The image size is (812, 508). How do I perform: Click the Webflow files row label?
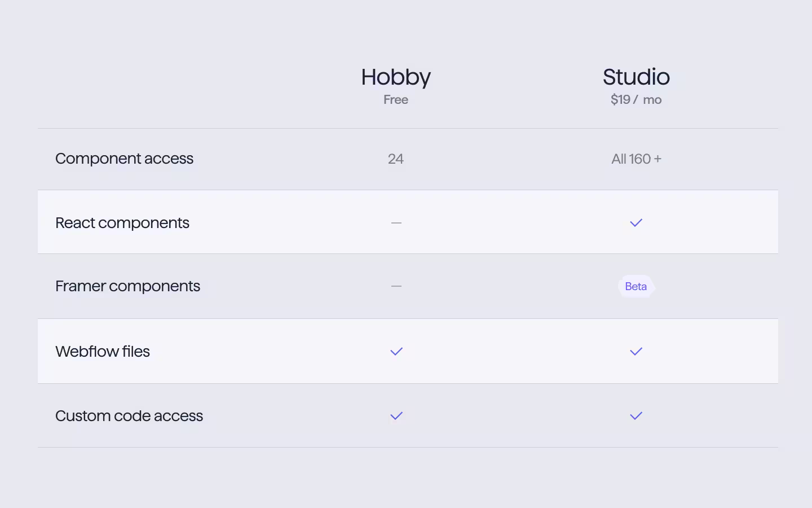click(x=103, y=352)
